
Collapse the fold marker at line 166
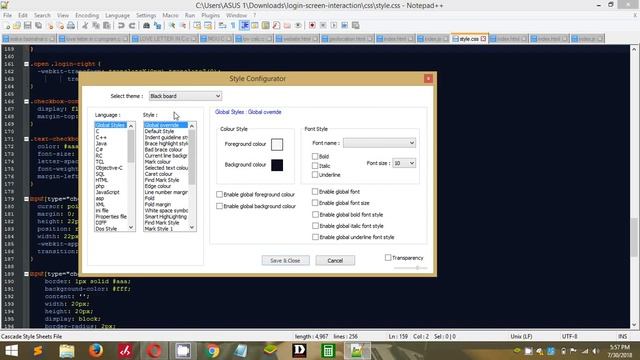tap(26, 101)
